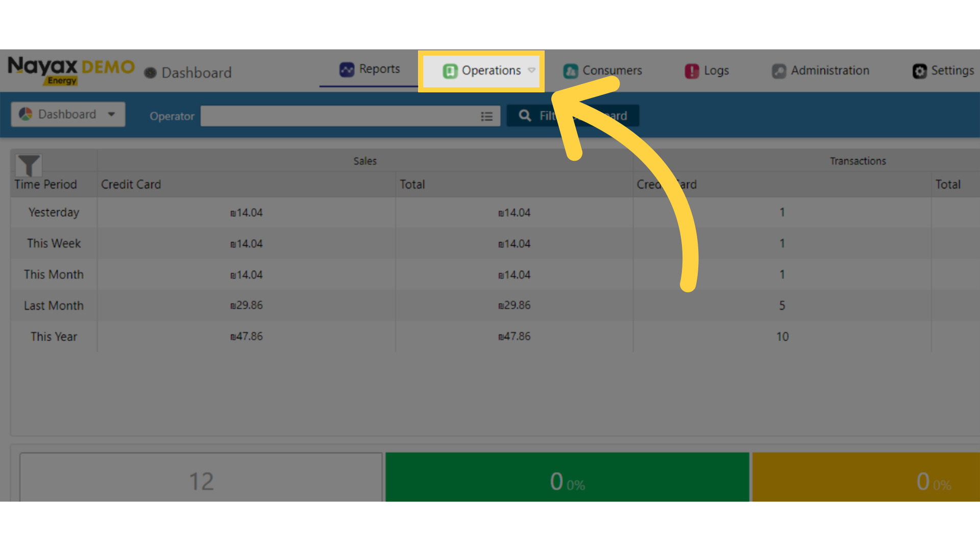Screen dimensions: 980x551
Task: Click into the Operator input field
Action: click(337, 116)
